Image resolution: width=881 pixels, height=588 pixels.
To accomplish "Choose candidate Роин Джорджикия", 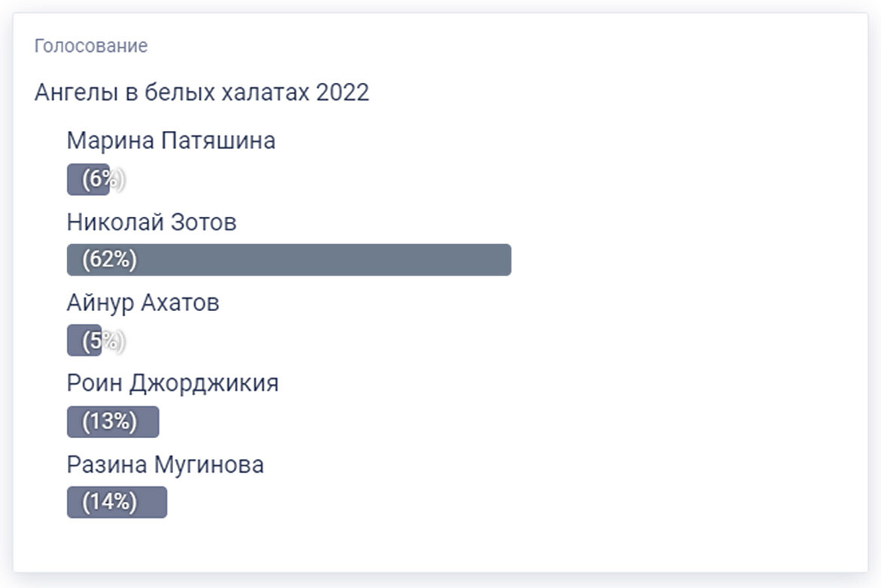I will (x=172, y=383).
